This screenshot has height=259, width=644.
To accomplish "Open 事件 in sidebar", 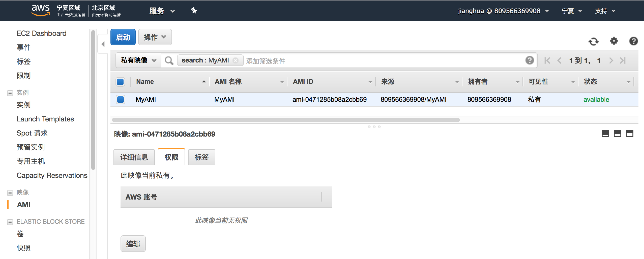I will tap(24, 47).
